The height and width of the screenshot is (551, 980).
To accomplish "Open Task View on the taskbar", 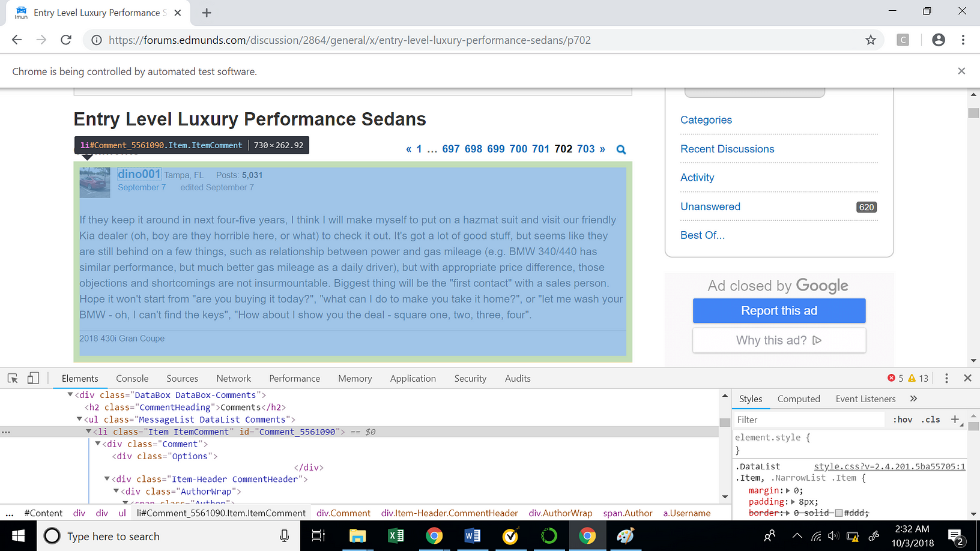I will (318, 536).
